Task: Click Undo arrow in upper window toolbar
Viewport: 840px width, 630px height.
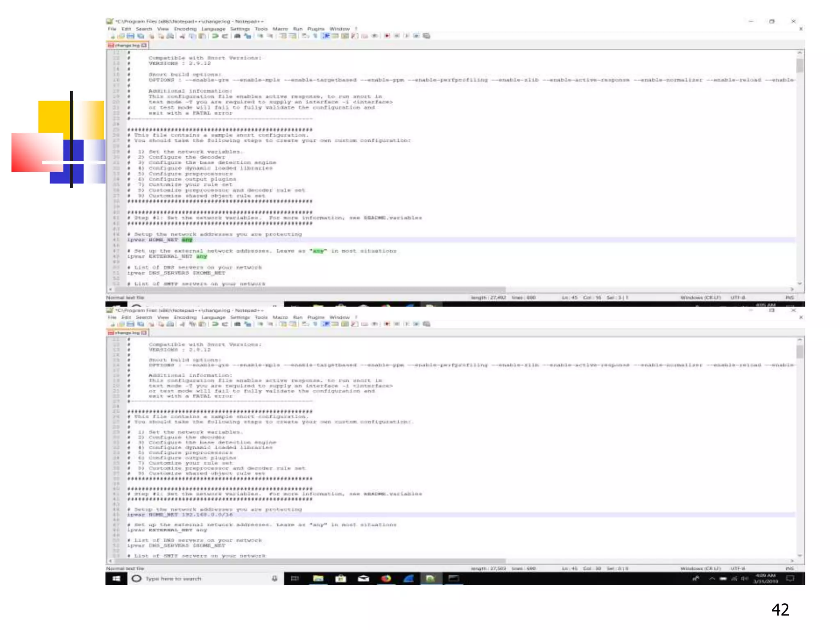Action: pyautogui.click(x=215, y=36)
